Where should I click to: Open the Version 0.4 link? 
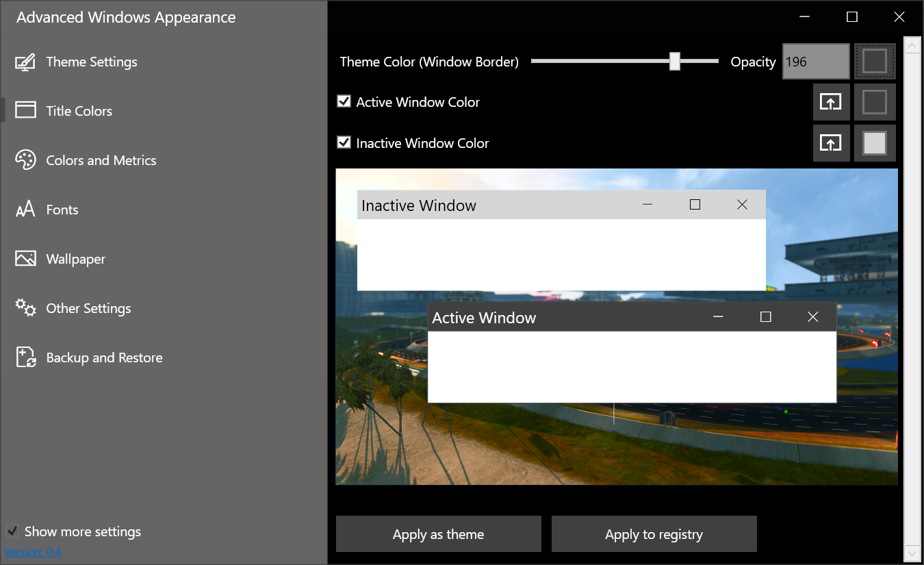[33, 552]
